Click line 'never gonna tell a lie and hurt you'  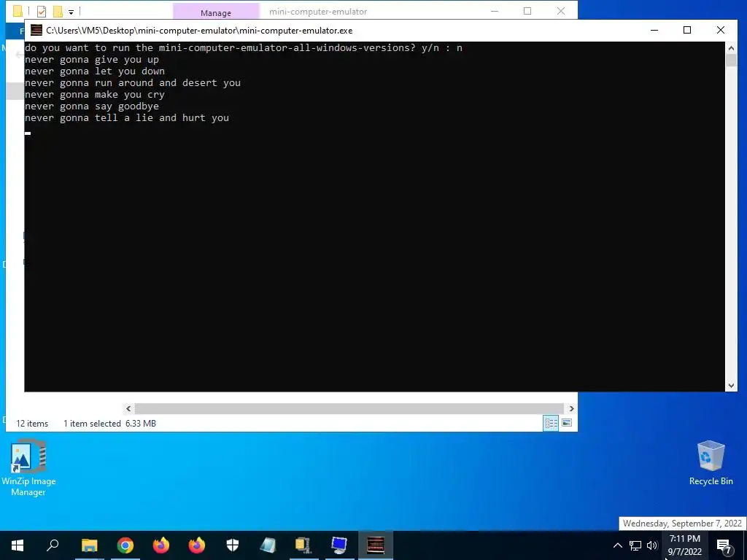[x=127, y=117]
